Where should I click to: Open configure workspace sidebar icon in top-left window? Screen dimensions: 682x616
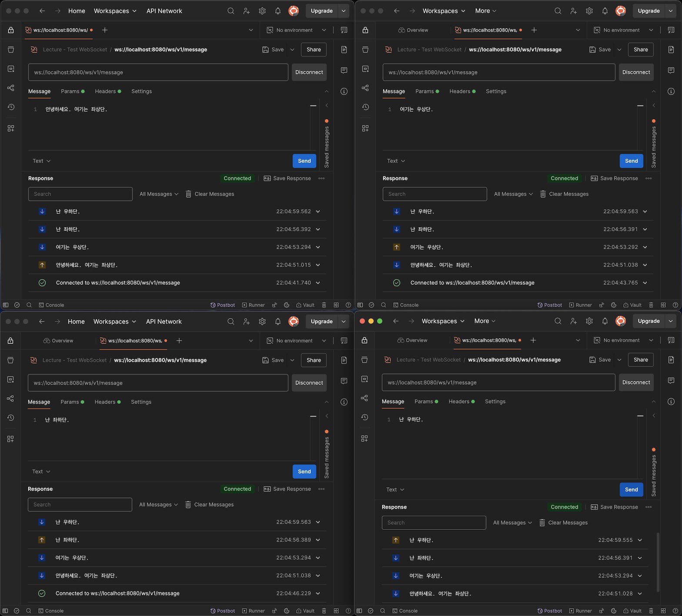[x=11, y=128]
